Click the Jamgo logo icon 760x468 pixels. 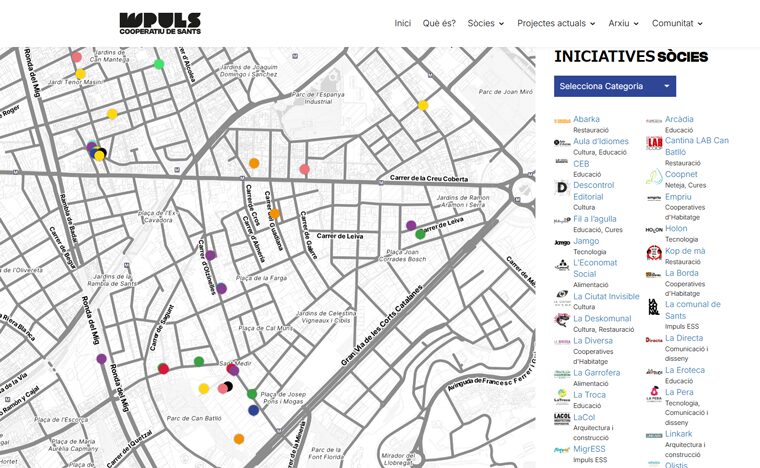pos(562,243)
